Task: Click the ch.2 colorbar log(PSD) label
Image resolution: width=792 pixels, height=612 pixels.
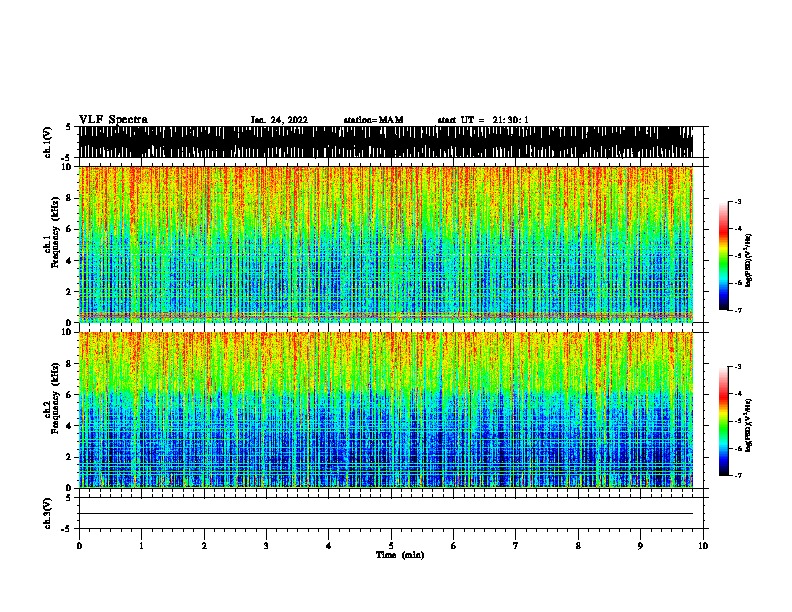Action: (749, 426)
